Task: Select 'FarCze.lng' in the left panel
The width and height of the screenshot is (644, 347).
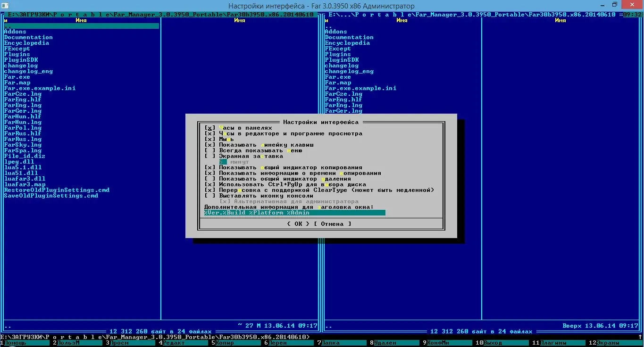Action: pyautogui.click(x=23, y=94)
